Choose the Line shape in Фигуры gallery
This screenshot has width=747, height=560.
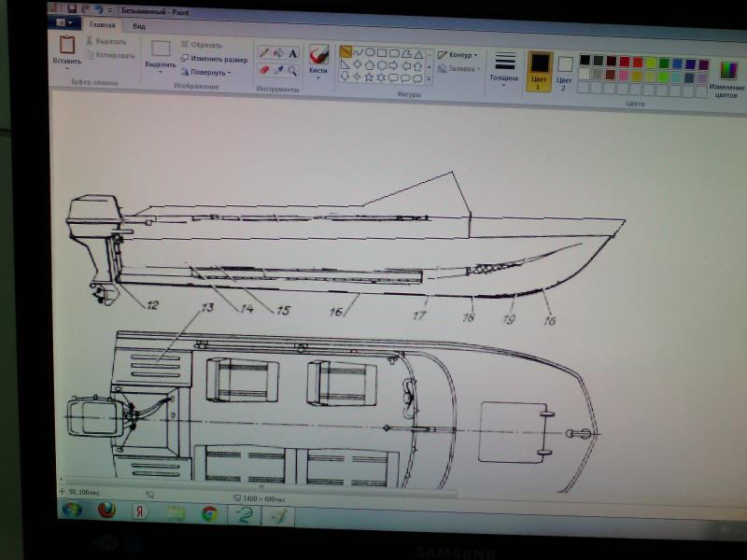346,52
